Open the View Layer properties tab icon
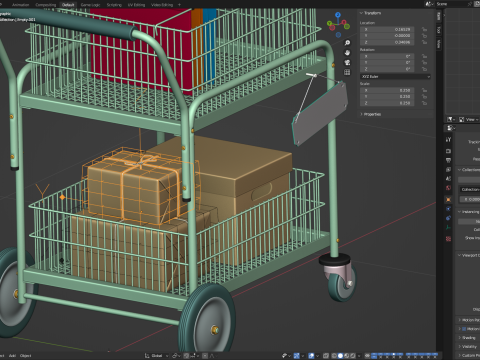The height and width of the screenshot is (360, 480). point(448,169)
